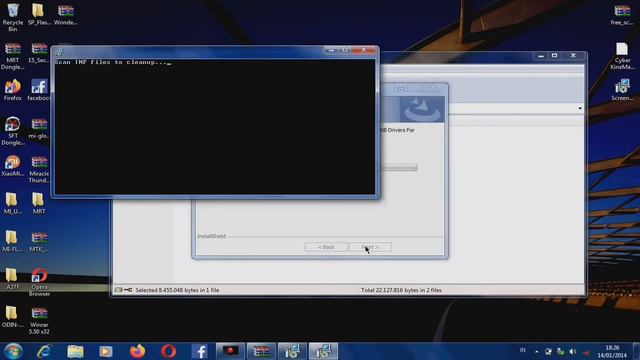This screenshot has width=640, height=360.
Task: Click the console window's title bar icon
Action: pyautogui.click(x=59, y=51)
